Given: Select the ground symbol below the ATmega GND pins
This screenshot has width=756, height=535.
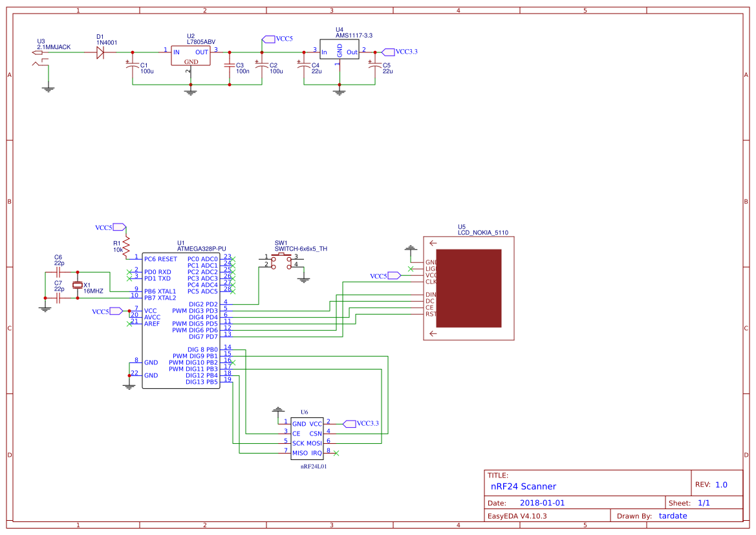Looking at the screenshot, I should (129, 386).
